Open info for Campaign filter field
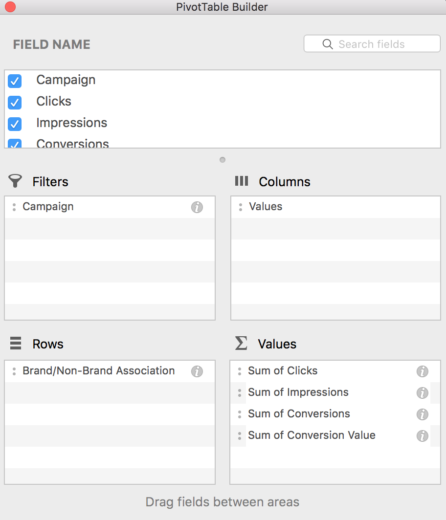The height and width of the screenshot is (520, 446). click(x=197, y=207)
